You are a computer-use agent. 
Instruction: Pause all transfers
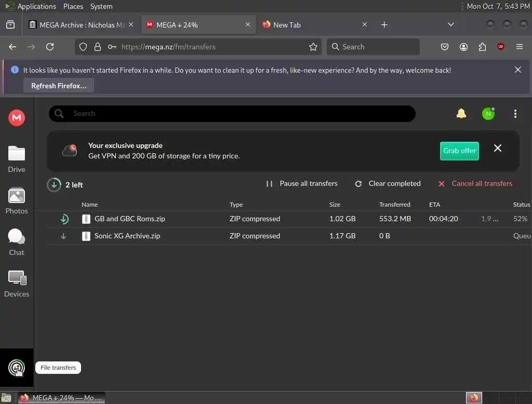click(x=302, y=183)
